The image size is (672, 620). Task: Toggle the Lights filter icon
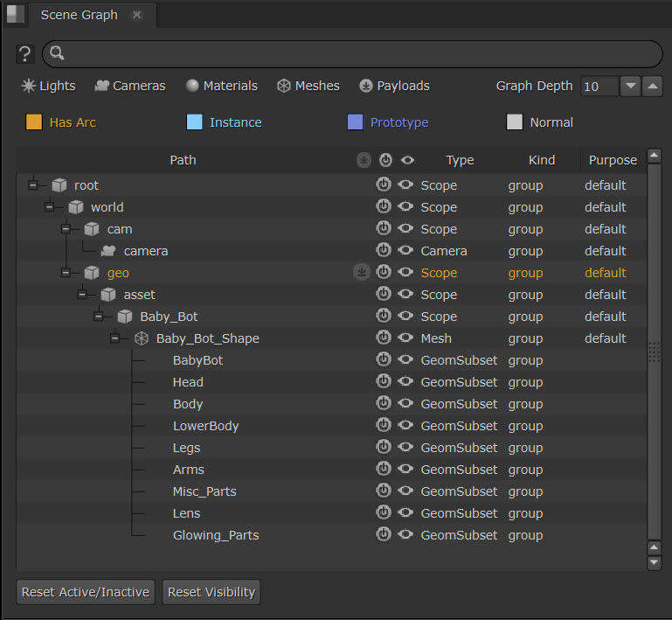point(29,86)
